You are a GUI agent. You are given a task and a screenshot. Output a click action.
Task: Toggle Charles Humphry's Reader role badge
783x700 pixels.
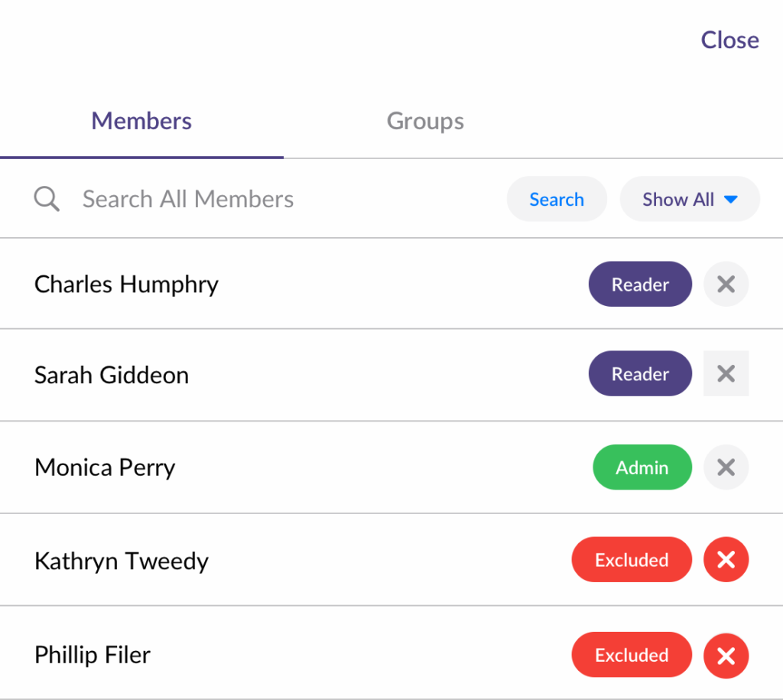click(x=640, y=285)
